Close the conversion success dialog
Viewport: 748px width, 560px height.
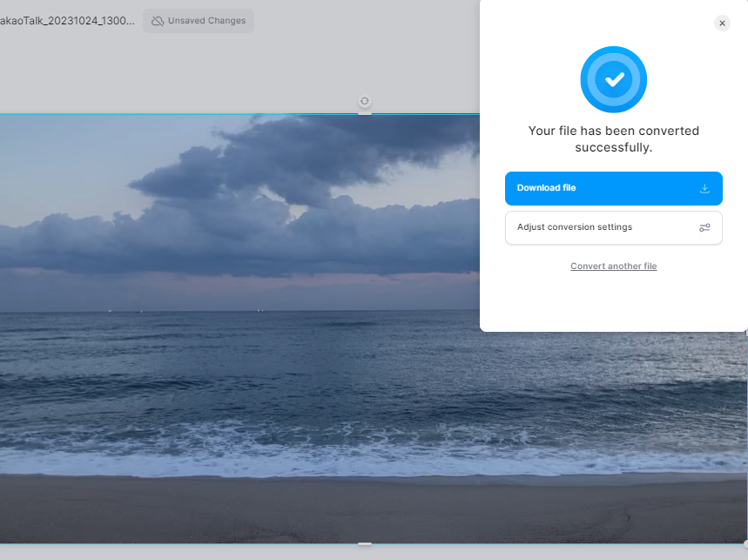click(x=722, y=23)
